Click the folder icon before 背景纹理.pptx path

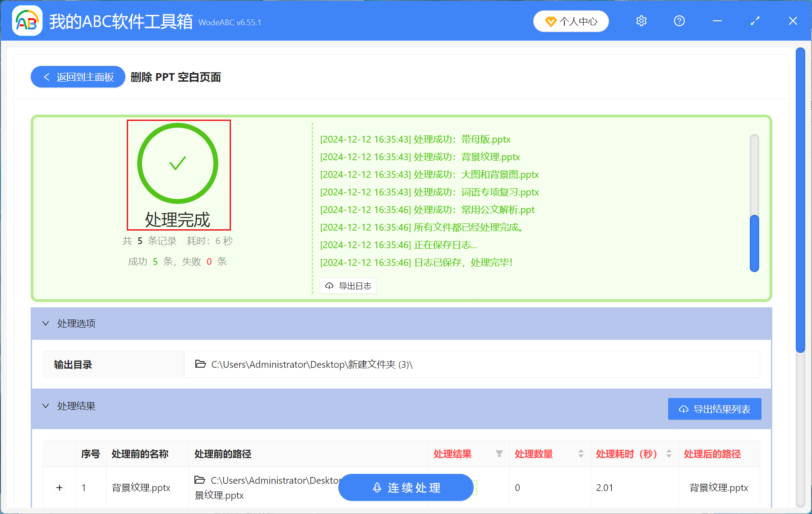point(200,480)
